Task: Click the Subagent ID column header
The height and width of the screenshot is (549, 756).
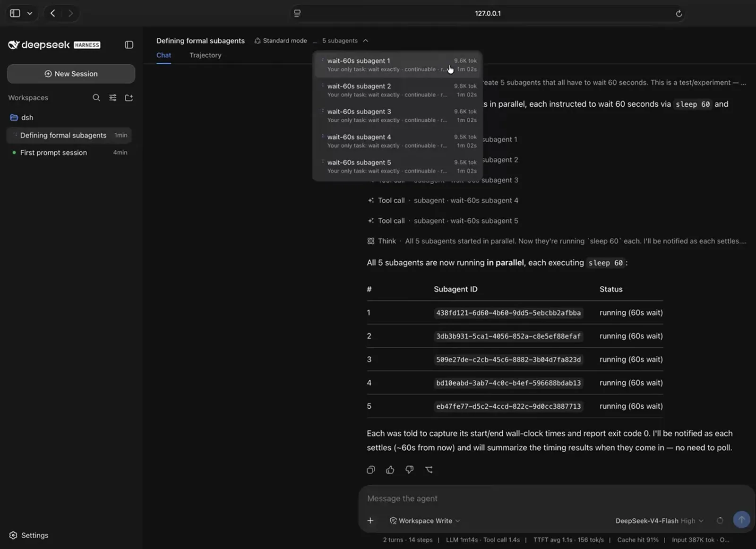Action: 455,289
